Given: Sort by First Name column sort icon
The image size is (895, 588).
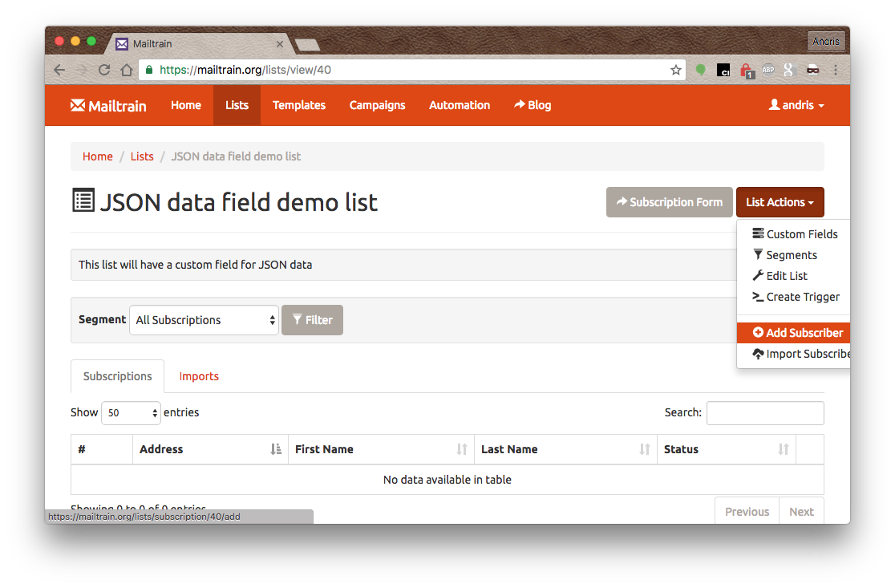Looking at the screenshot, I should pyautogui.click(x=462, y=449).
